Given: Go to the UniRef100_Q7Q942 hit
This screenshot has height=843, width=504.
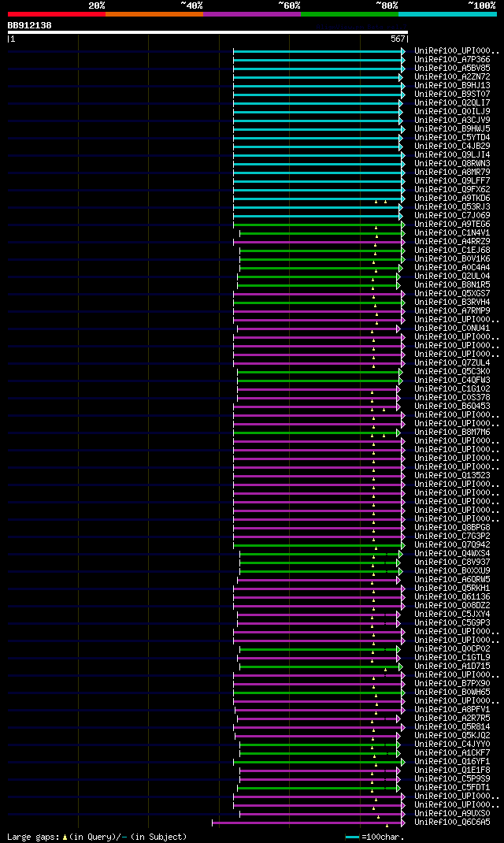Looking at the screenshot, I should (x=452, y=545).
